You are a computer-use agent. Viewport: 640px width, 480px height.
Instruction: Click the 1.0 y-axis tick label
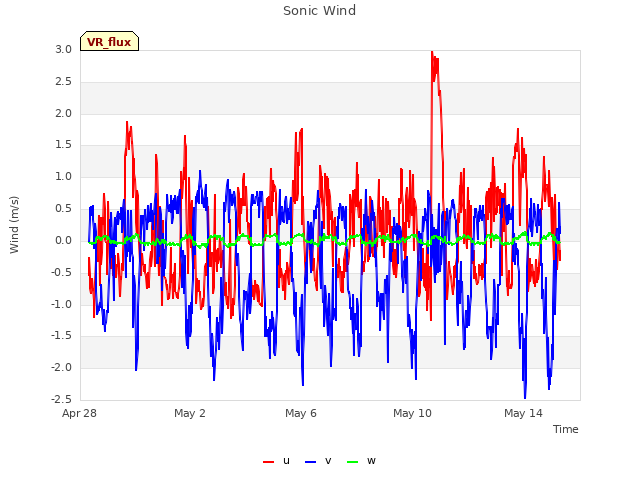tap(64, 176)
